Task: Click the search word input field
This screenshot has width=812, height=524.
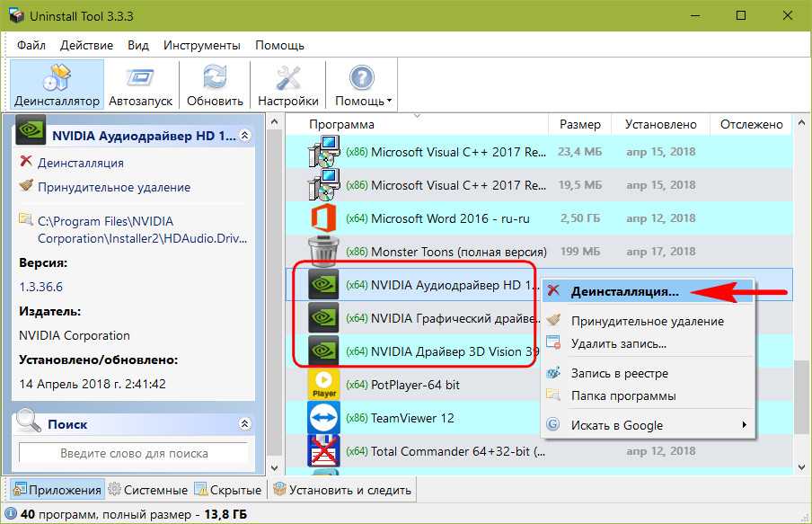Action: coord(134,453)
